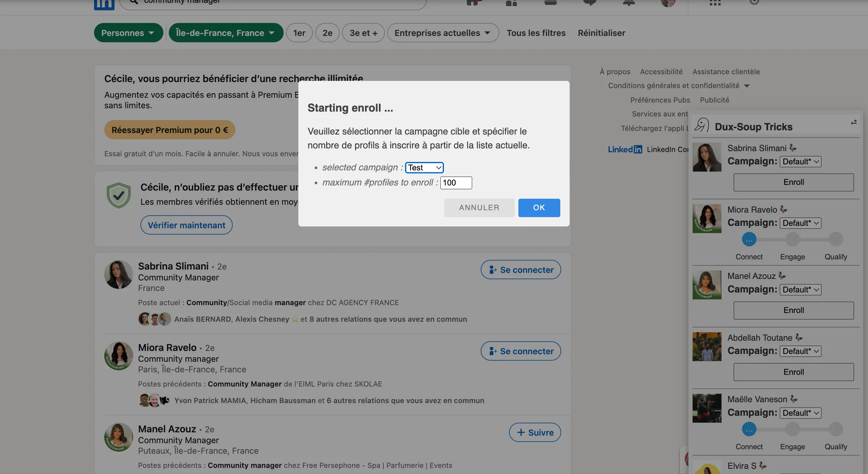Toggle the 2e connection filter

pyautogui.click(x=328, y=33)
